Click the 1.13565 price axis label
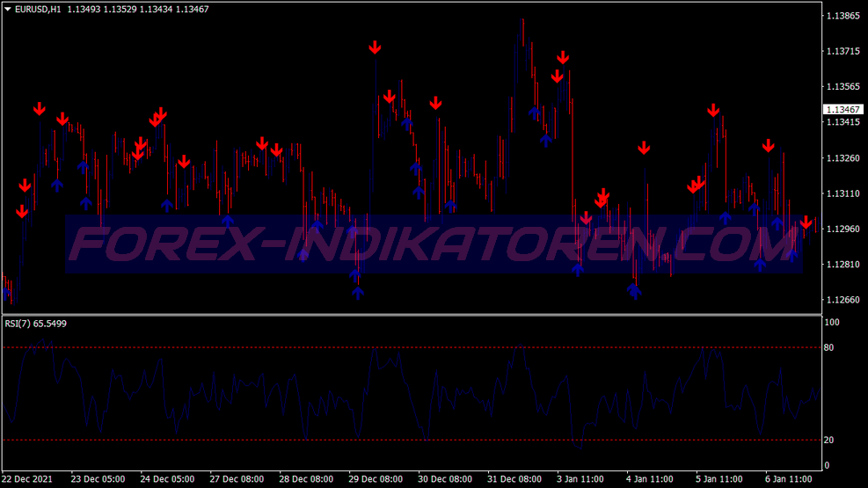Viewport: 868px width, 488px height. (842, 87)
